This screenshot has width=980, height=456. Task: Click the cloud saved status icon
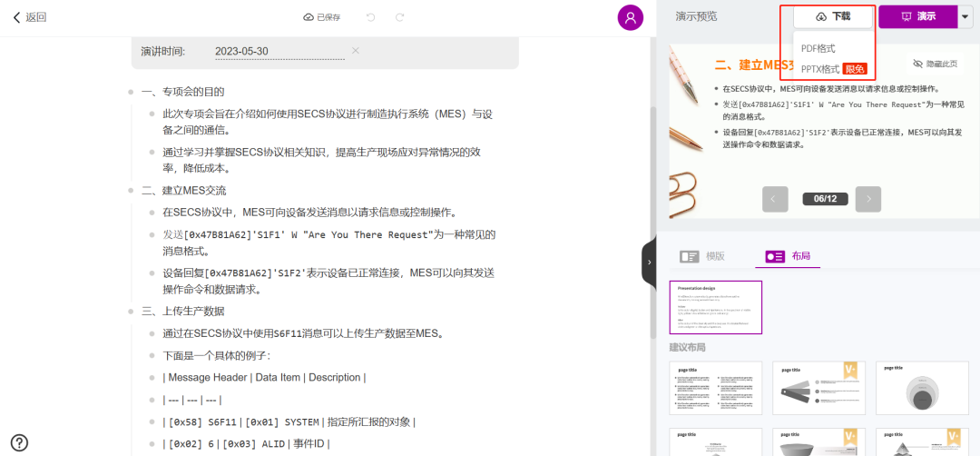pyautogui.click(x=309, y=17)
